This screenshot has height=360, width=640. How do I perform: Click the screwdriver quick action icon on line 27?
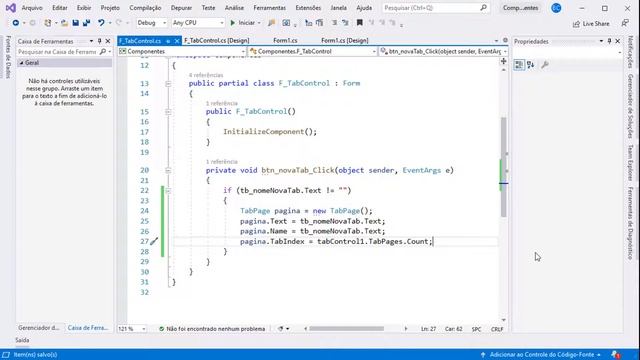(154, 241)
